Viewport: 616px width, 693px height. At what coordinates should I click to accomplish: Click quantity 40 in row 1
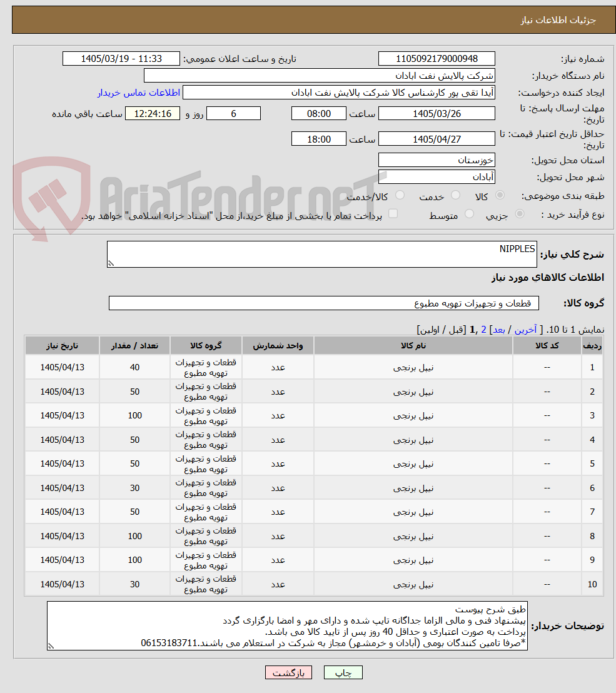135,367
